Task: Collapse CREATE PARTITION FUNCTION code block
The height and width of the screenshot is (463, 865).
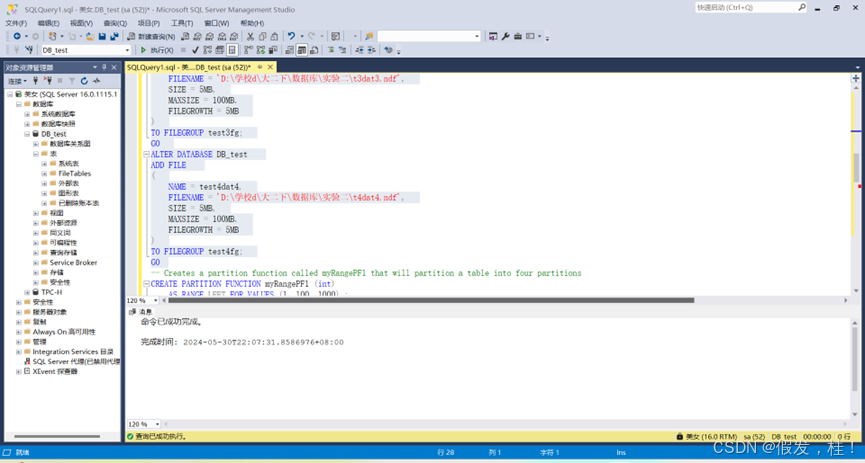Action: pyautogui.click(x=146, y=284)
